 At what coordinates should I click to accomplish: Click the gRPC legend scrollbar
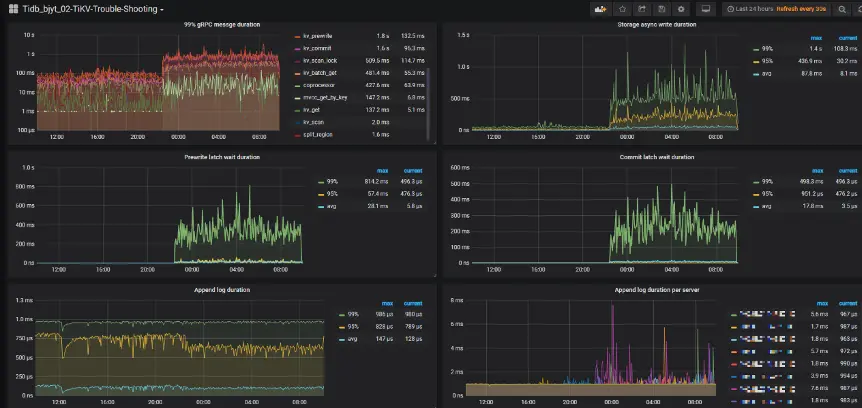[428, 104]
